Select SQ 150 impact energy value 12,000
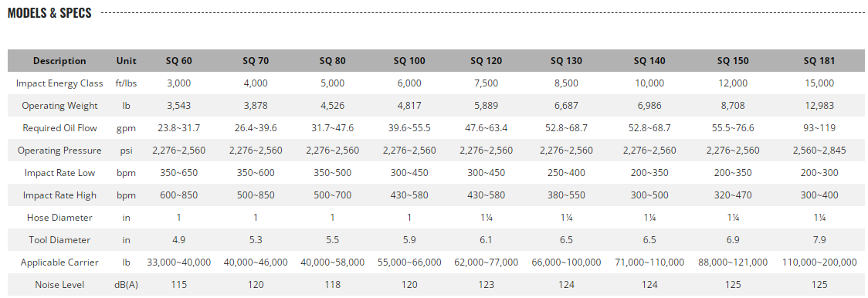The height and width of the screenshot is (298, 868). pos(733,83)
